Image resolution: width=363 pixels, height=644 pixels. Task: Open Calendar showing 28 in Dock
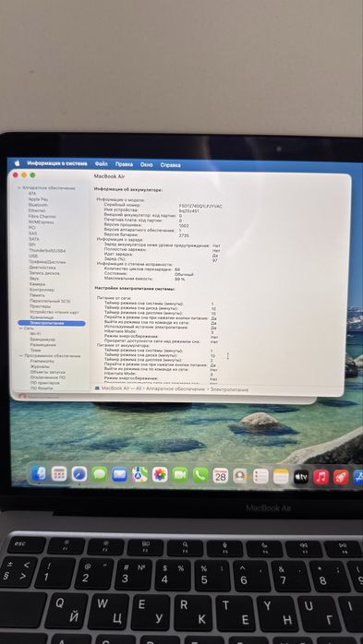coord(221,475)
